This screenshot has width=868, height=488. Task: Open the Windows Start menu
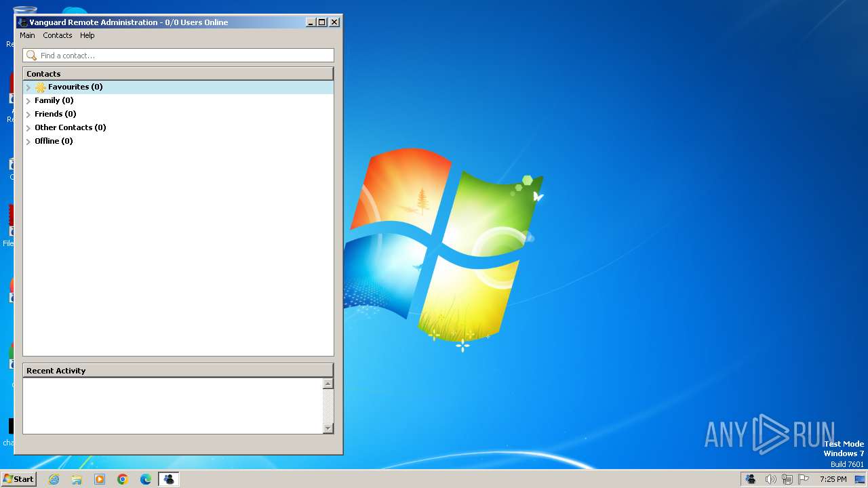point(18,479)
